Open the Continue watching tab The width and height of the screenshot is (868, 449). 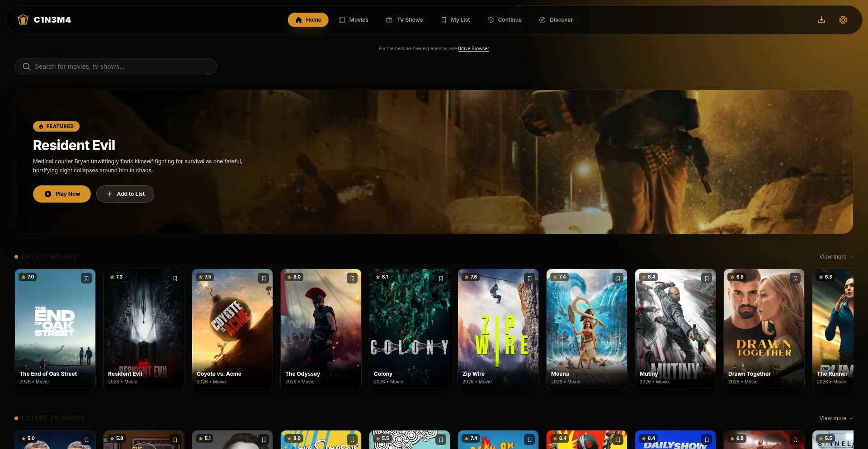click(505, 20)
